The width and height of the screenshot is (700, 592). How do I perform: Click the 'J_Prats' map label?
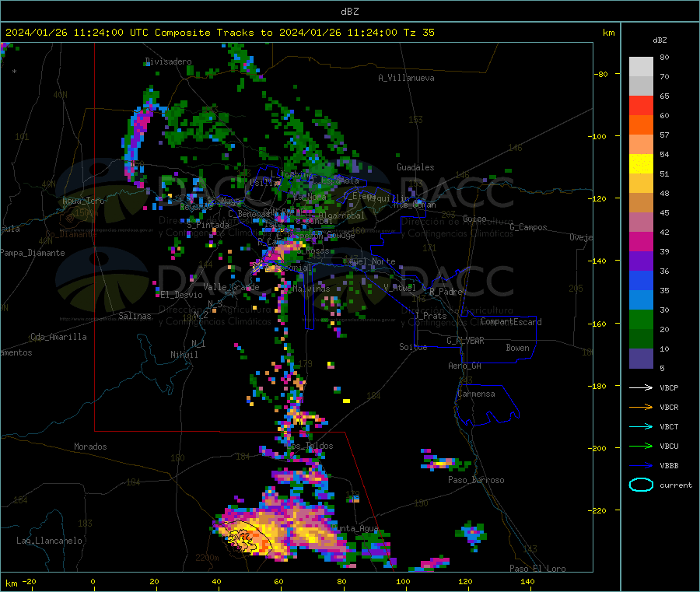click(430, 316)
